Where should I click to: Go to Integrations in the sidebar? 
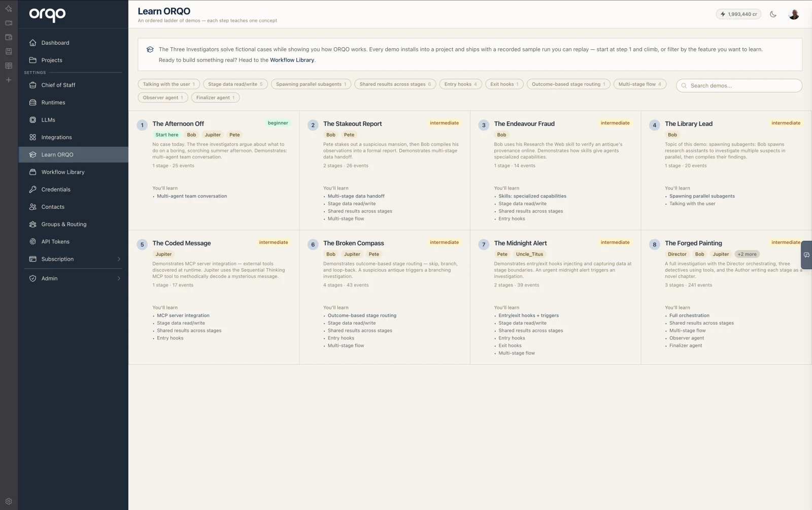(x=74, y=137)
